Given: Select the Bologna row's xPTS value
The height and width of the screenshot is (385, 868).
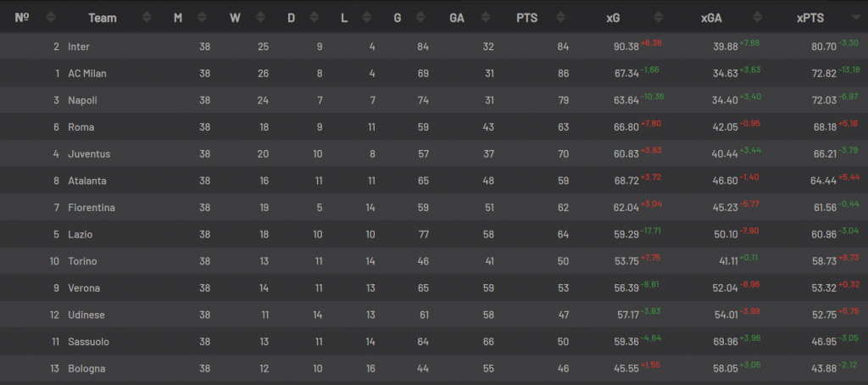Looking at the screenshot, I should [x=823, y=369].
